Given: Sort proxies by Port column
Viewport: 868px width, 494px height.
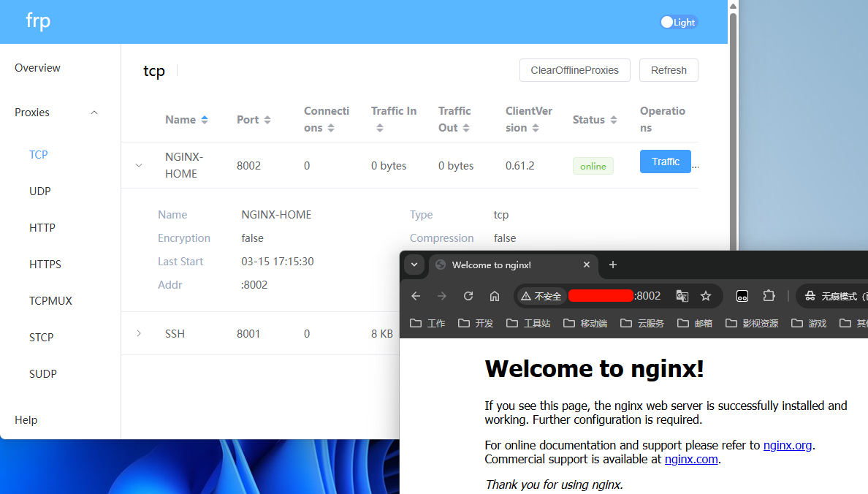Looking at the screenshot, I should [x=267, y=120].
